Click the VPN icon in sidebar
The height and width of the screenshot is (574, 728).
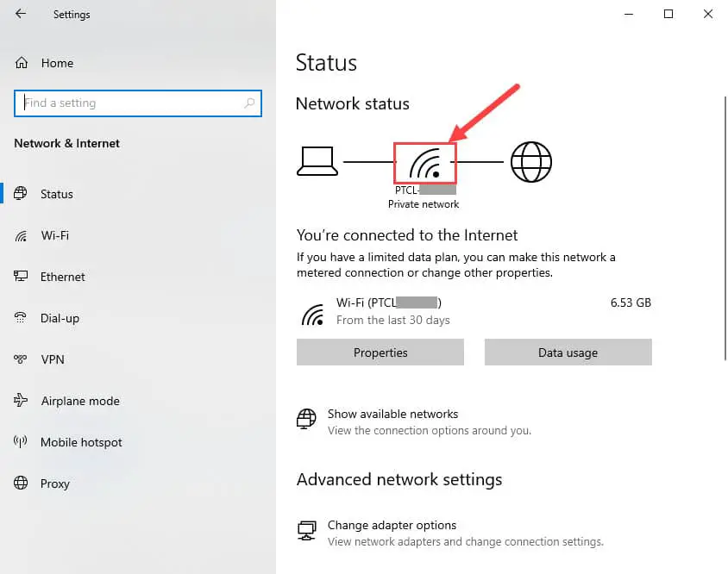(21, 359)
